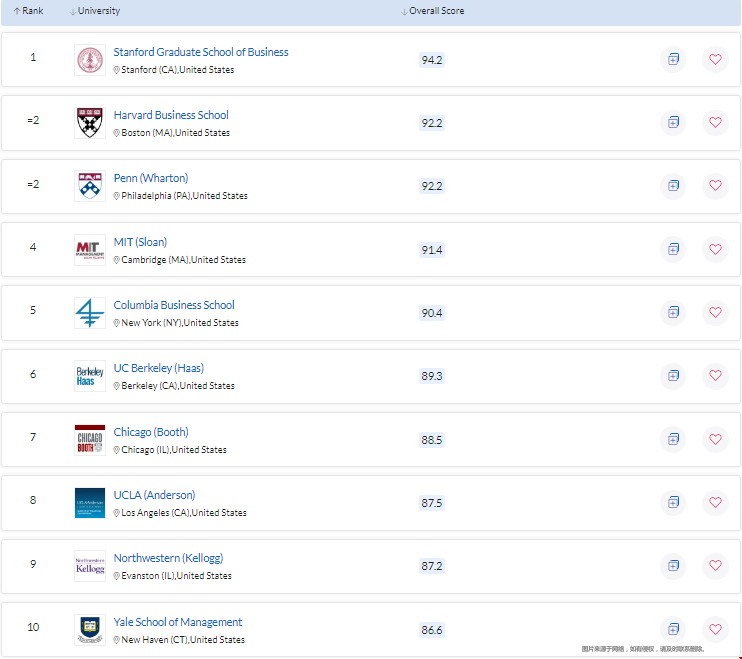Open UC Berkeley (Haas) link

click(x=159, y=368)
